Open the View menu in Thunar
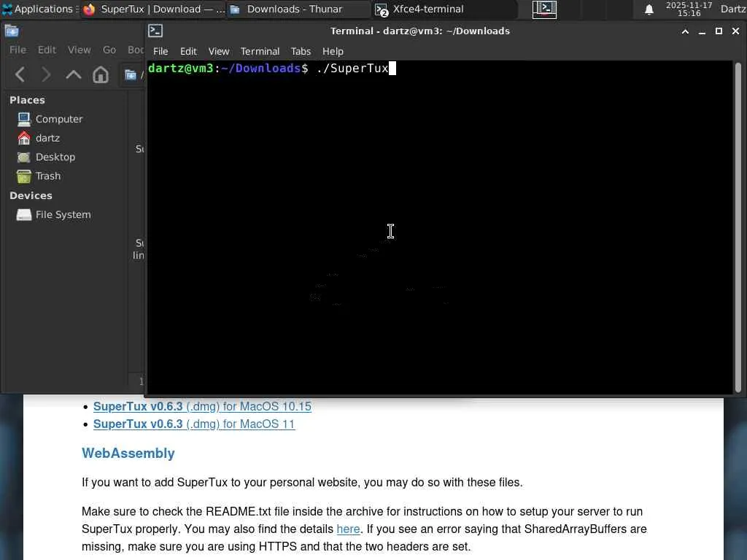This screenshot has height=560, width=747. pyautogui.click(x=79, y=50)
